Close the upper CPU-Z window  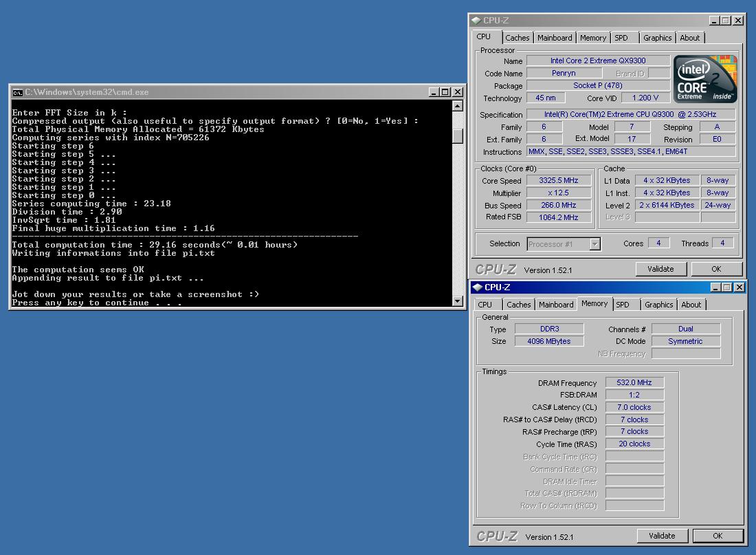point(738,20)
